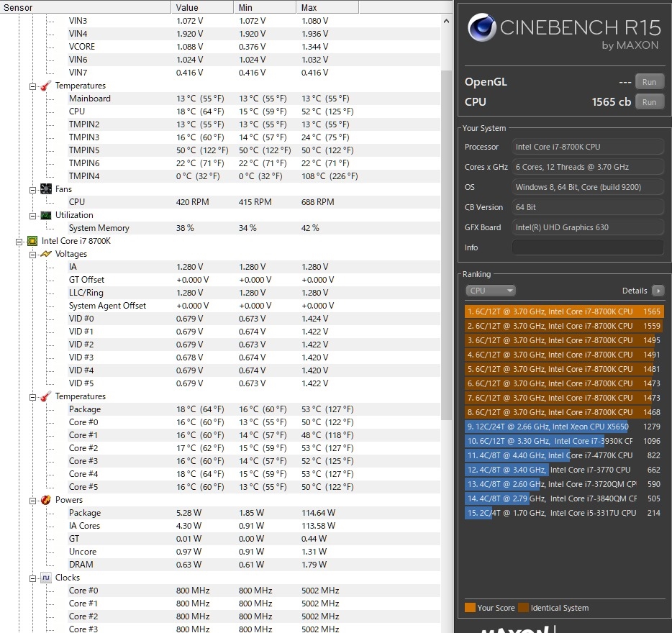
Task: Run the OpenGL benchmark
Action: tap(649, 82)
